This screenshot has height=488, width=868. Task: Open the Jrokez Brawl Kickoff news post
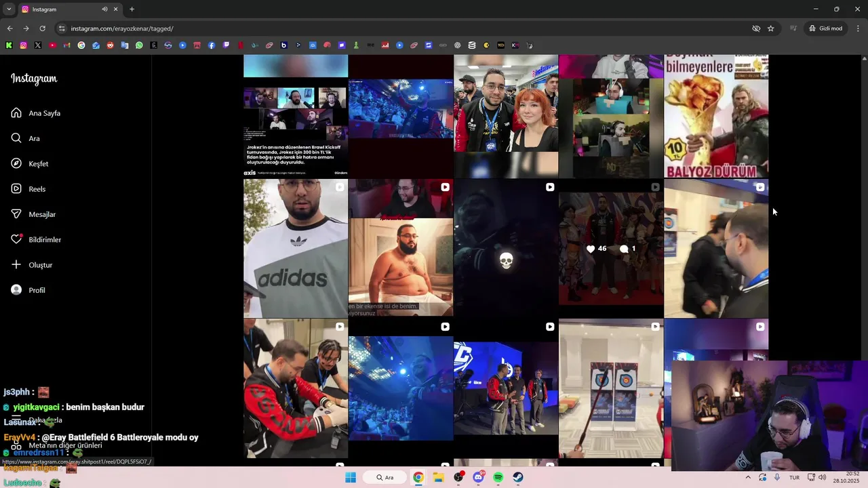(x=296, y=116)
